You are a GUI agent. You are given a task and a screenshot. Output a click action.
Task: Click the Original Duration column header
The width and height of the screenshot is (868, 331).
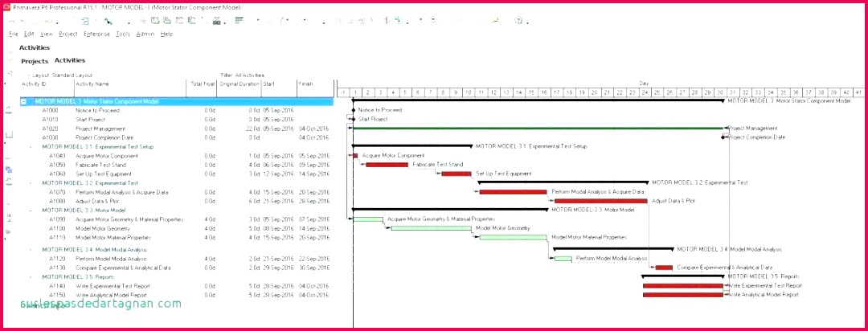(x=240, y=84)
